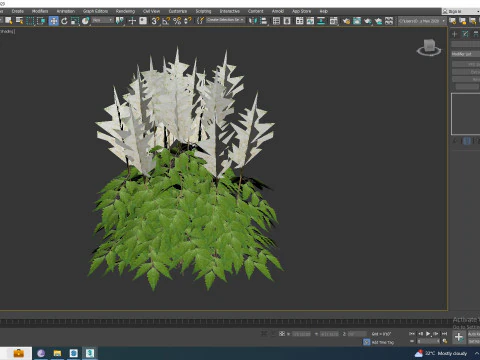Open the project path dropdown
This screenshot has width=480, height=360.
(422, 21)
